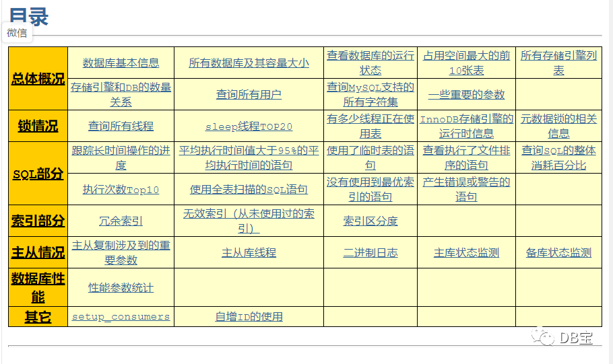This screenshot has height=364, width=613.
Task: Click 查询SQL的整体消耗百分比 link
Action: click(558, 158)
